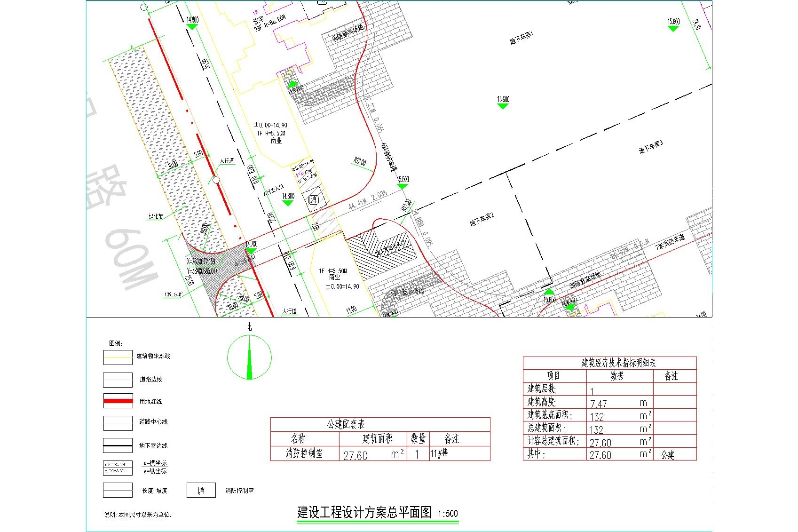Select the 消防控制室 legend symbol box
The width and height of the screenshot is (798, 532).
[x=201, y=490]
